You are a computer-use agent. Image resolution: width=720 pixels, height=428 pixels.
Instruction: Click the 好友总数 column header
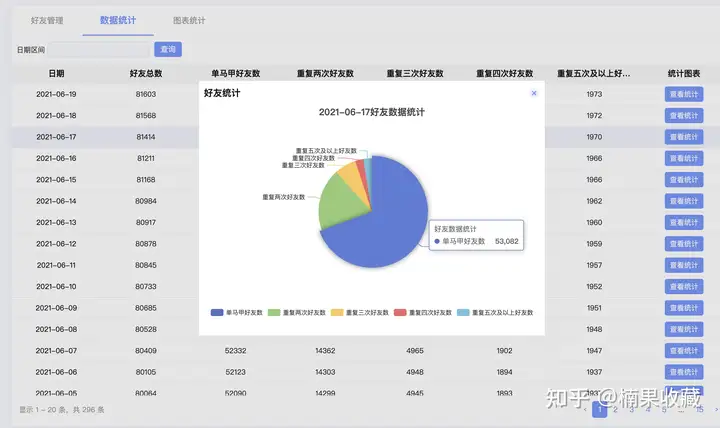click(x=146, y=73)
